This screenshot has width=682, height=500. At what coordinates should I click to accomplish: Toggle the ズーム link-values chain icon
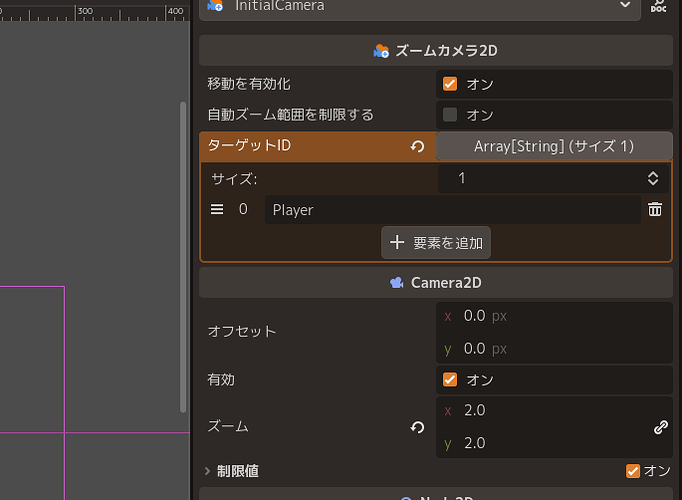pyautogui.click(x=661, y=427)
